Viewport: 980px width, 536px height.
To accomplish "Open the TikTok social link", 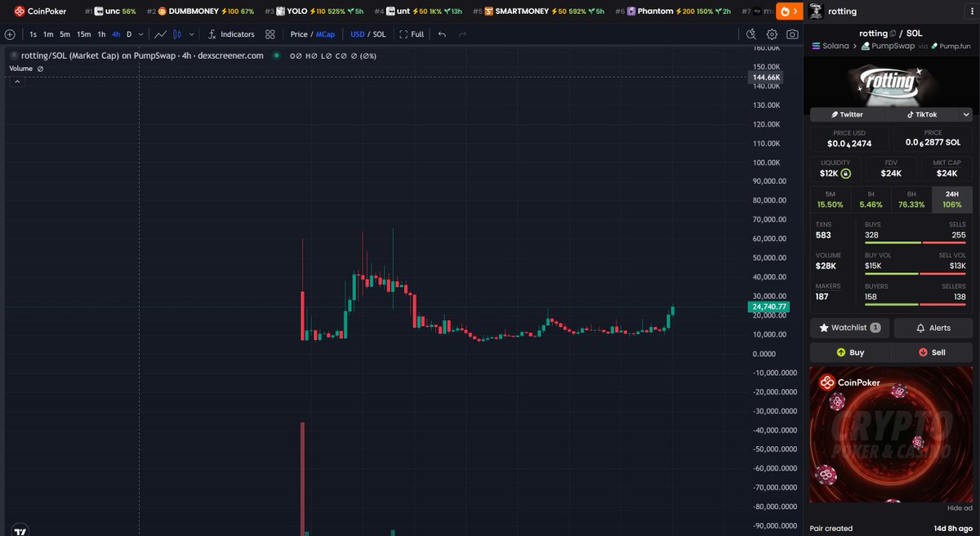I will (922, 115).
